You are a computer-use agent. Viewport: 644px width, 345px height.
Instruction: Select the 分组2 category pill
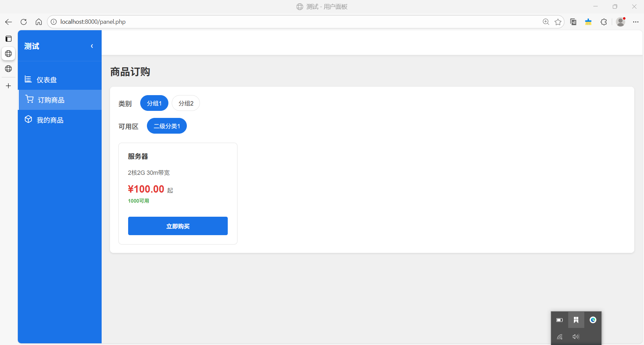click(x=186, y=103)
